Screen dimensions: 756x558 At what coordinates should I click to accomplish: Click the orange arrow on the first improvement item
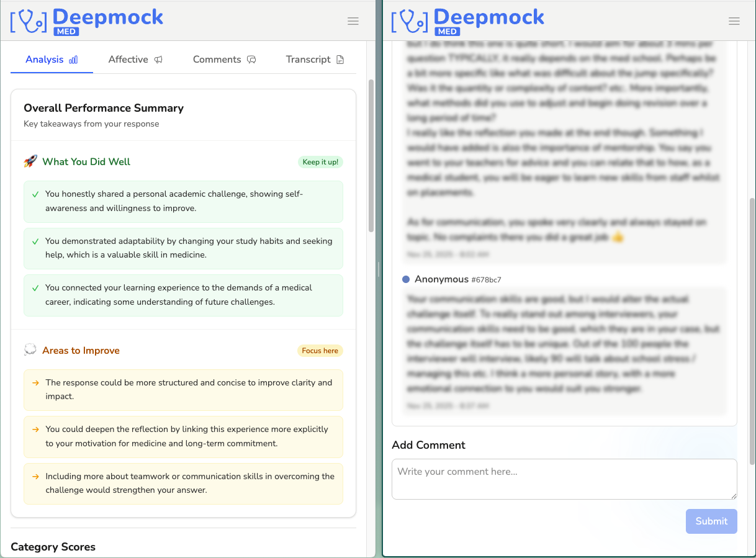click(34, 383)
